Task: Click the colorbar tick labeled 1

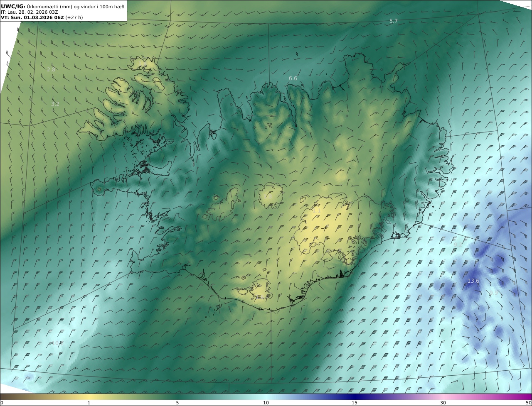Action: (89, 403)
